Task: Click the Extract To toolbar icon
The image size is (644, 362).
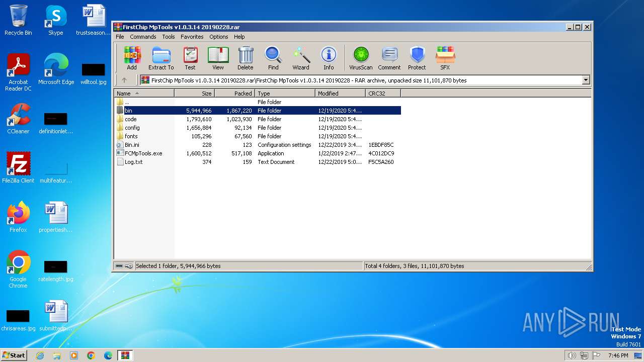Action: pos(161,58)
